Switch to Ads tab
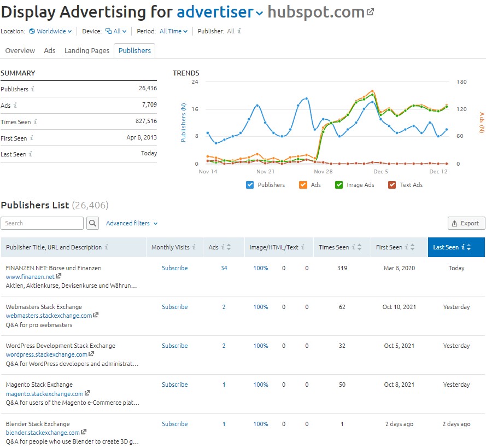The height and width of the screenshot is (448, 486). point(50,50)
